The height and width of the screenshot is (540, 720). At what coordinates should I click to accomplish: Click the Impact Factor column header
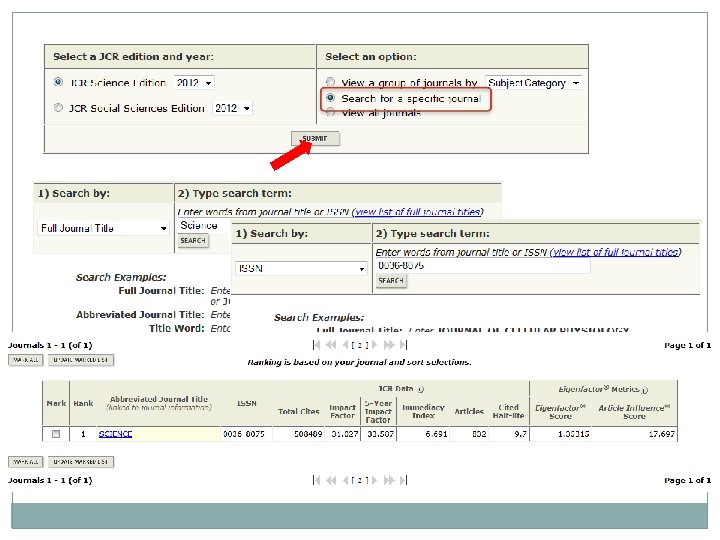(x=343, y=411)
